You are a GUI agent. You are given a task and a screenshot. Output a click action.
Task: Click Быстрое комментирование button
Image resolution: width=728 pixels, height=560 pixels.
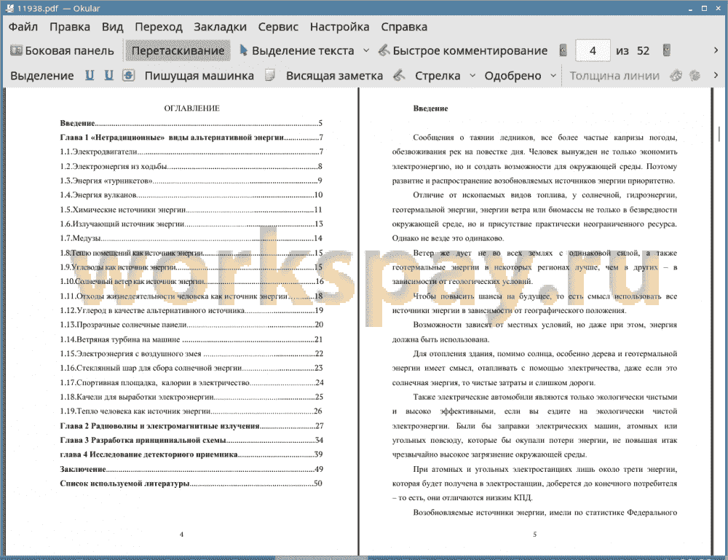[x=463, y=51]
